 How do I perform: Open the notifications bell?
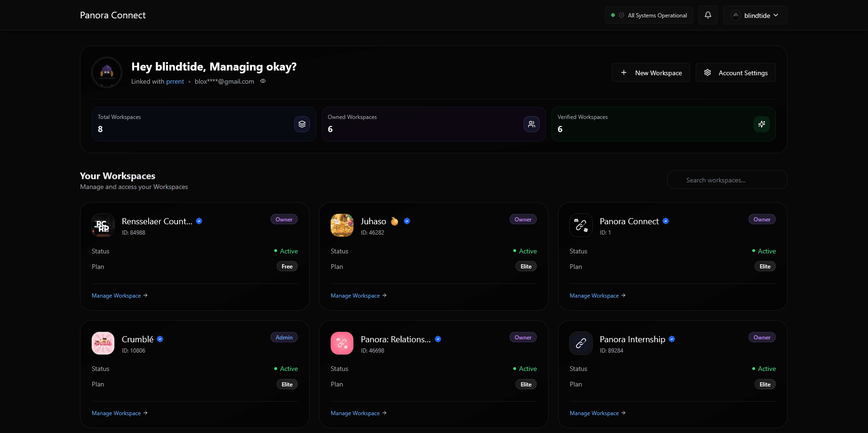pyautogui.click(x=708, y=15)
